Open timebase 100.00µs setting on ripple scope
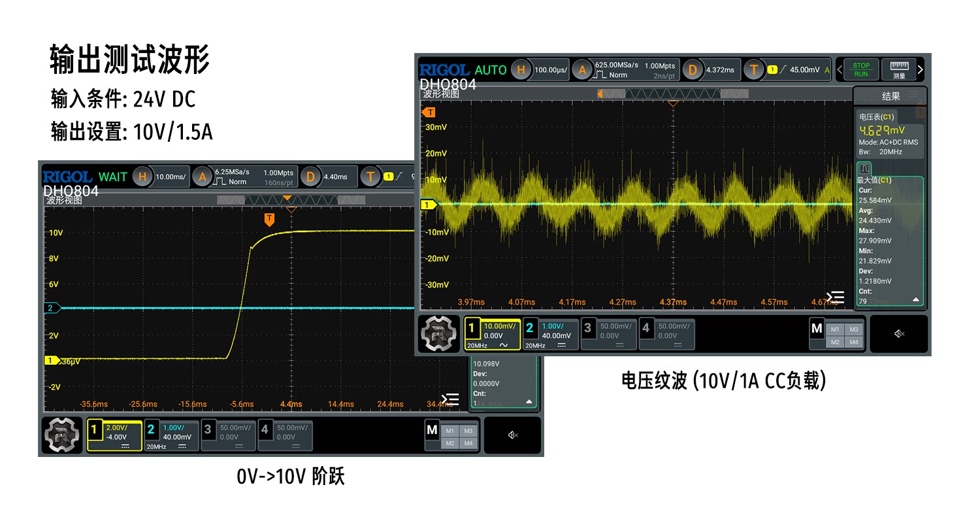The width and height of the screenshot is (980, 523). [549, 69]
